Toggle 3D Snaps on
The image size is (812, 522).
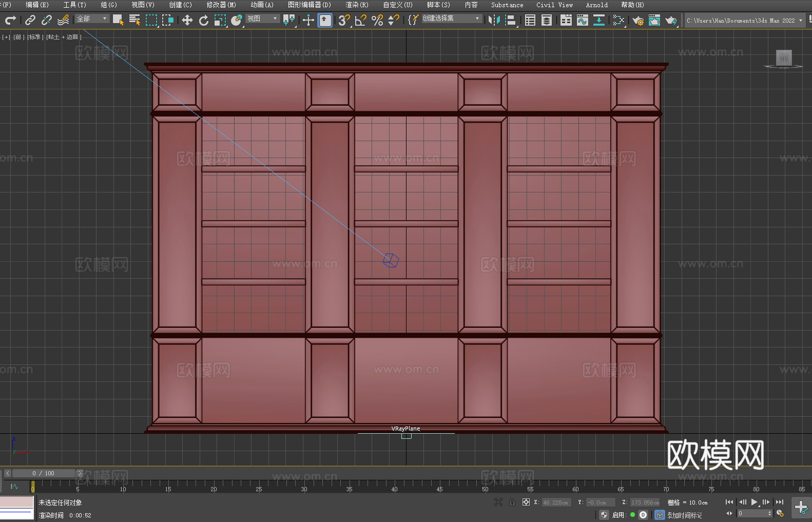pyautogui.click(x=344, y=20)
